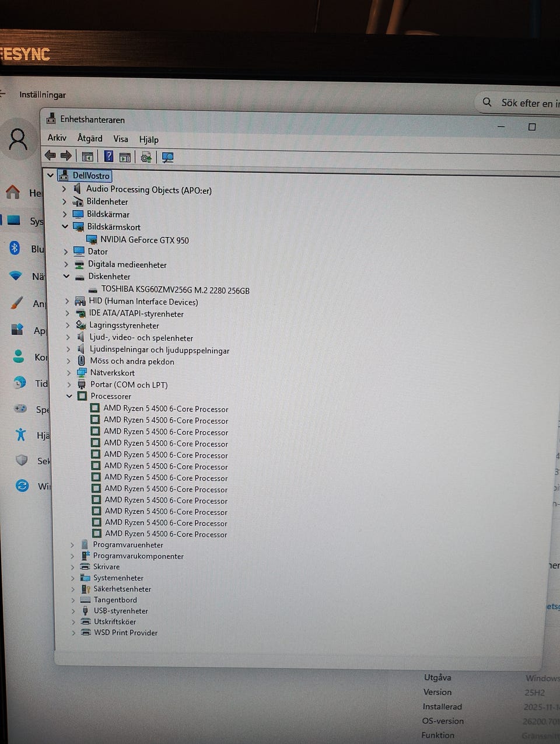Click the Bildenheter camera icon
560x744 pixels.
point(78,201)
